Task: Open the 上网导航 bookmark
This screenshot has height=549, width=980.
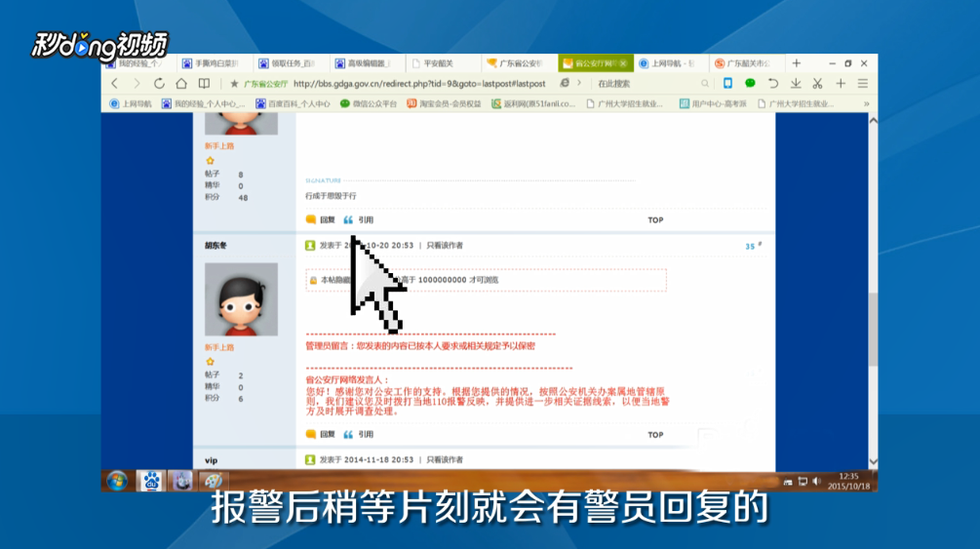Action: click(x=131, y=103)
